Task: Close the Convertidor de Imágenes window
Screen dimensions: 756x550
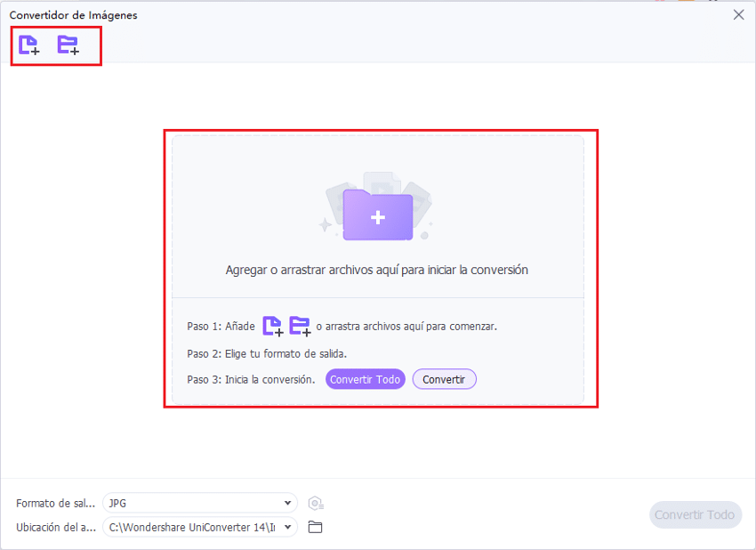Action: coord(738,14)
